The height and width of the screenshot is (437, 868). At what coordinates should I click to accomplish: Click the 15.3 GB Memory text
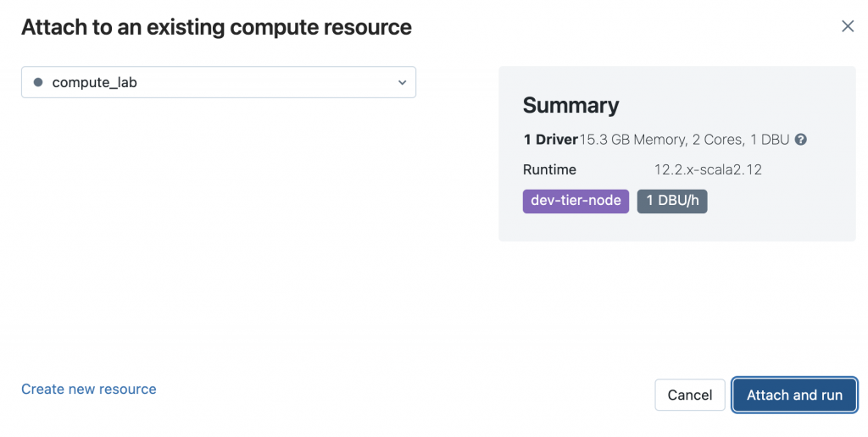[632, 140]
